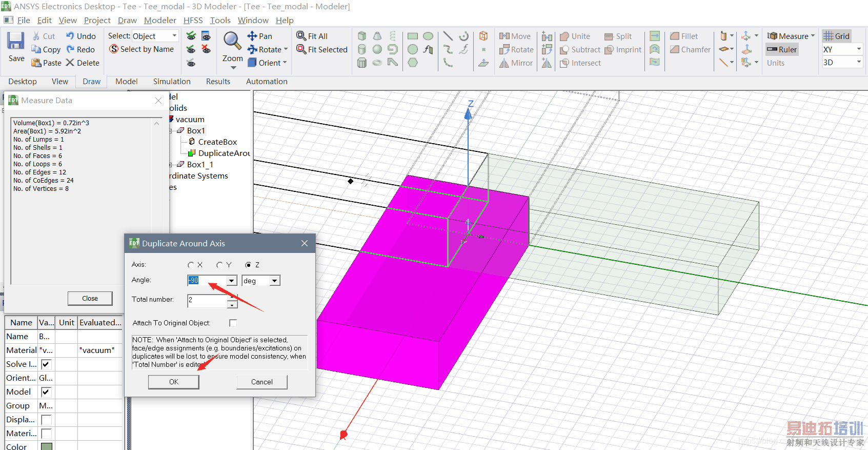
Task: Expand the XY drawing plane dropdown
Action: coord(859,49)
